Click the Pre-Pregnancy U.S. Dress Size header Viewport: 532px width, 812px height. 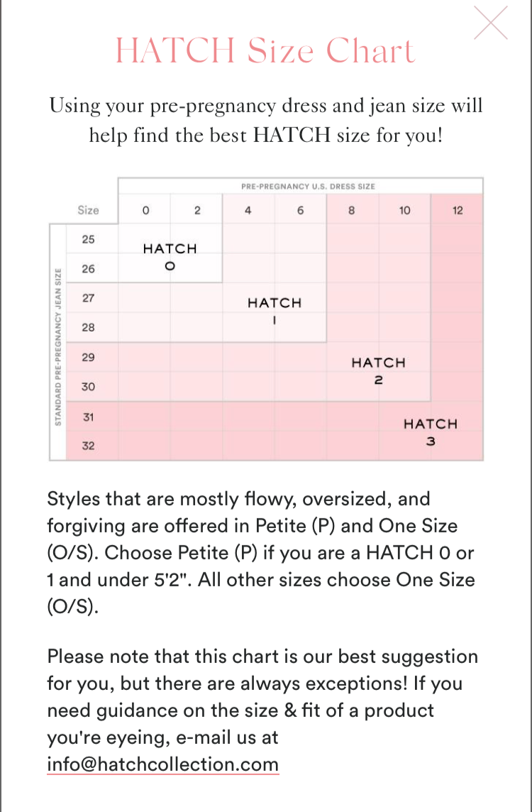pos(308,186)
